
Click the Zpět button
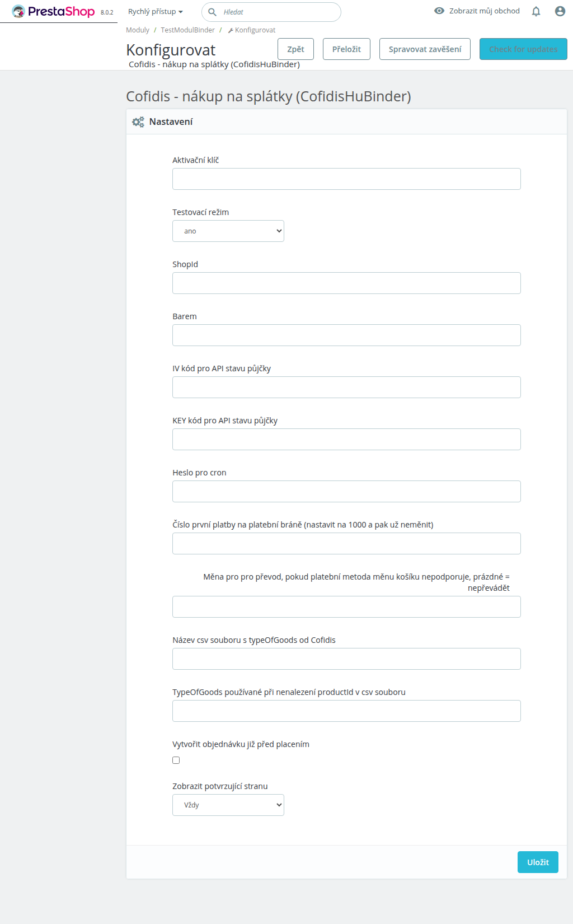tap(295, 49)
